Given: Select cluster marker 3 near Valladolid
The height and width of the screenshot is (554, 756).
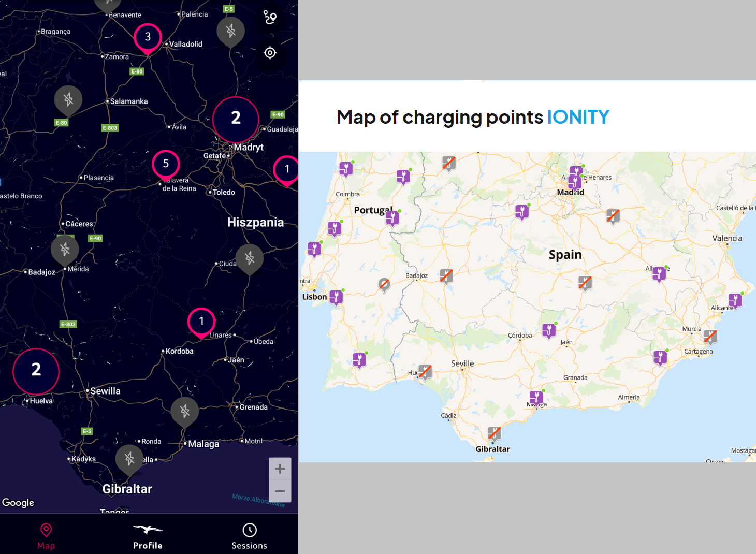Looking at the screenshot, I should [x=148, y=38].
